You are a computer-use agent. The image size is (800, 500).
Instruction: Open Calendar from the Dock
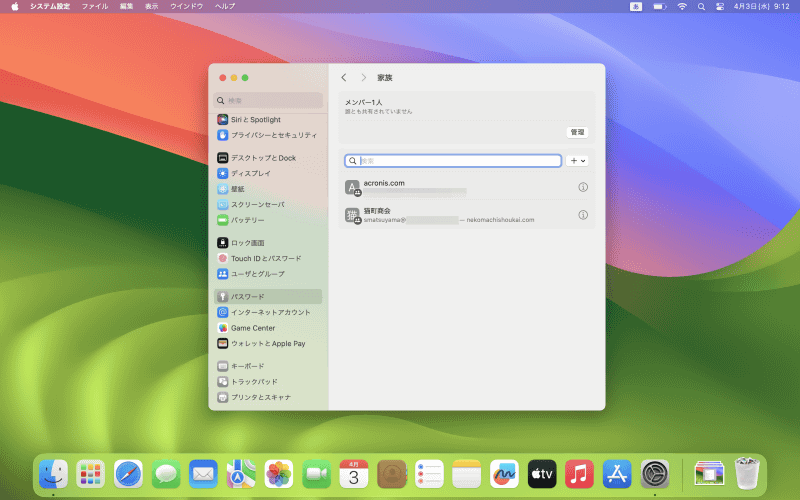click(x=354, y=474)
